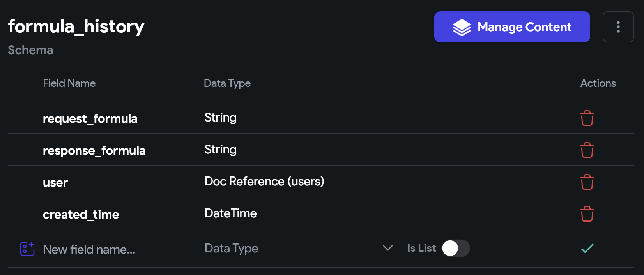Open the three-dot options menu
This screenshot has height=275, width=644.
point(618,27)
